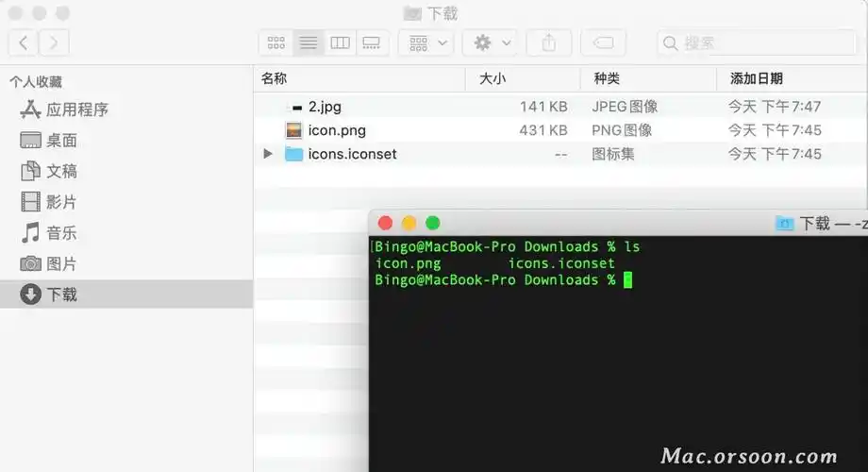Switch Finder to list view
This screenshot has width=868, height=472.
[x=308, y=42]
